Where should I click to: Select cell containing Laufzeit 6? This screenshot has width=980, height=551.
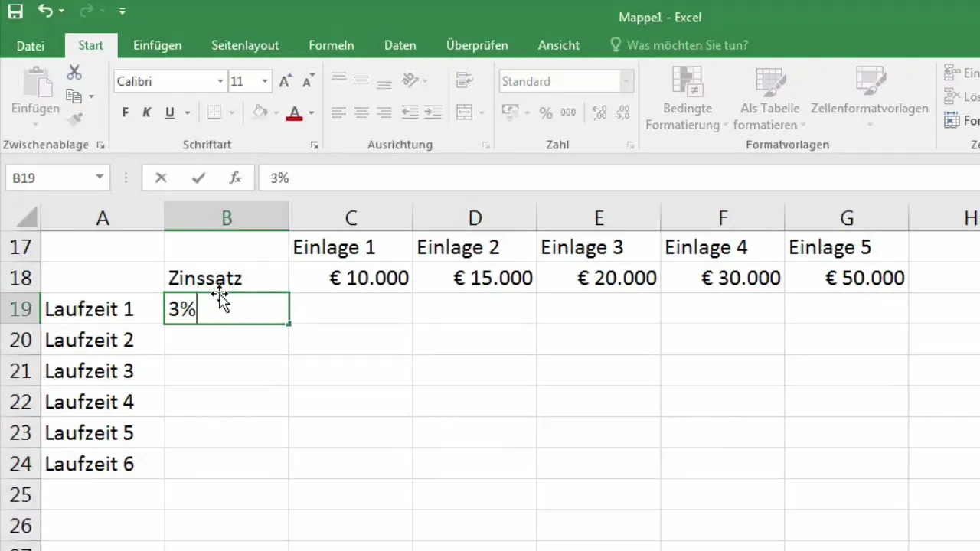[x=103, y=464]
